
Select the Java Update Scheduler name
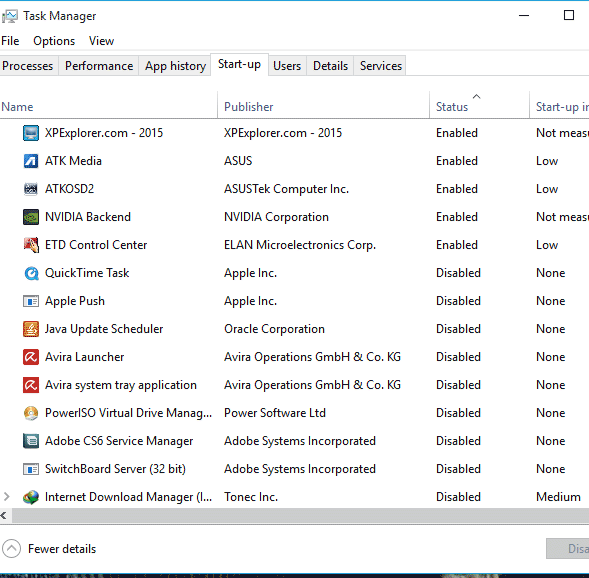coord(104,329)
